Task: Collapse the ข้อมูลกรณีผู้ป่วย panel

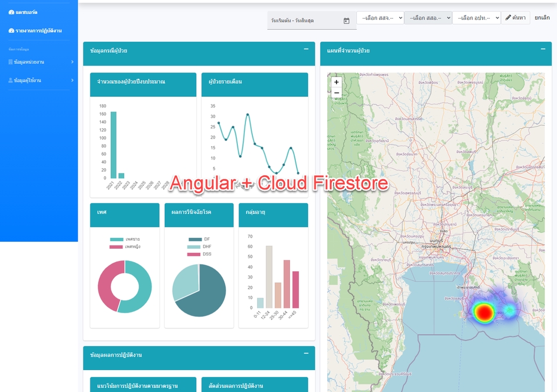Action: pyautogui.click(x=306, y=49)
